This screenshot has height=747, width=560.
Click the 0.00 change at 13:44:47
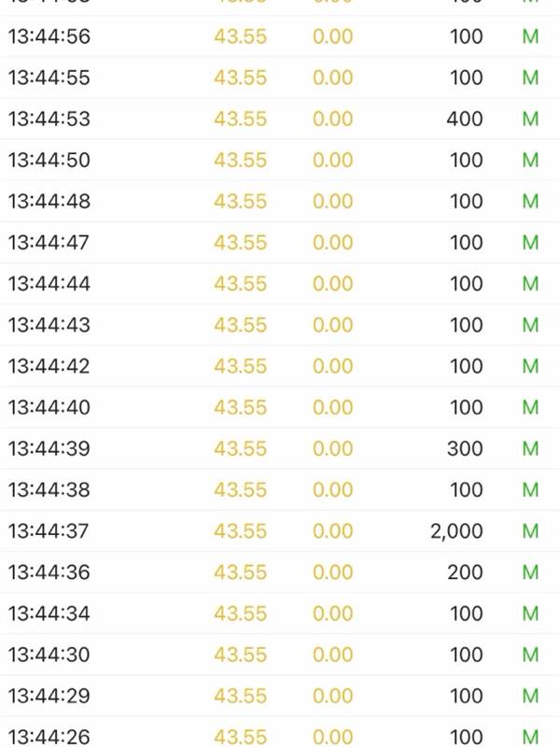pos(332,242)
